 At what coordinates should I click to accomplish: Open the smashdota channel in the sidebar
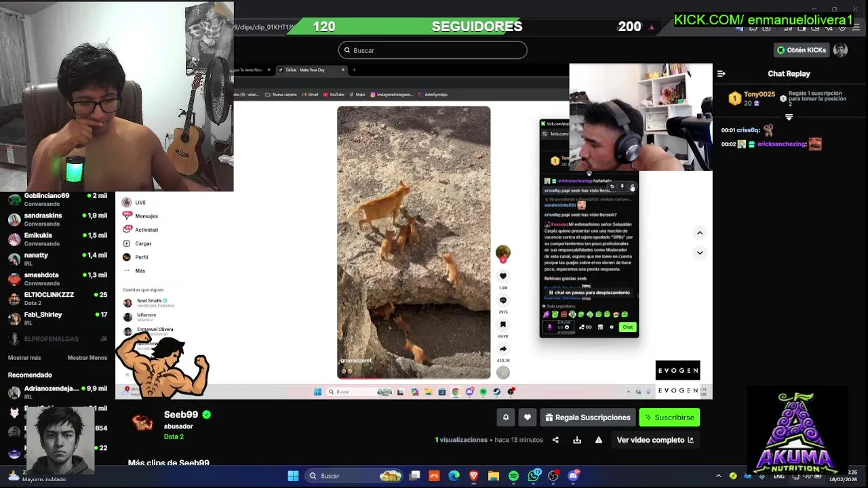point(57,279)
